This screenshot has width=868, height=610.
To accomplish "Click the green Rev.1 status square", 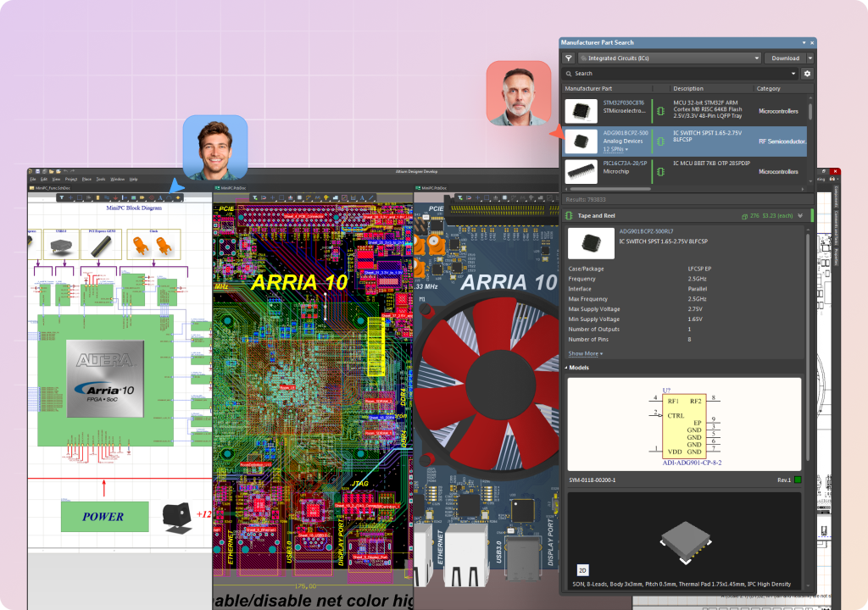I will click(x=797, y=480).
